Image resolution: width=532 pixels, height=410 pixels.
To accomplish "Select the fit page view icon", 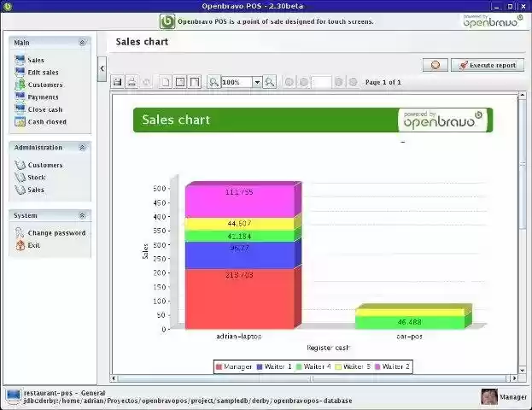I will (x=180, y=82).
